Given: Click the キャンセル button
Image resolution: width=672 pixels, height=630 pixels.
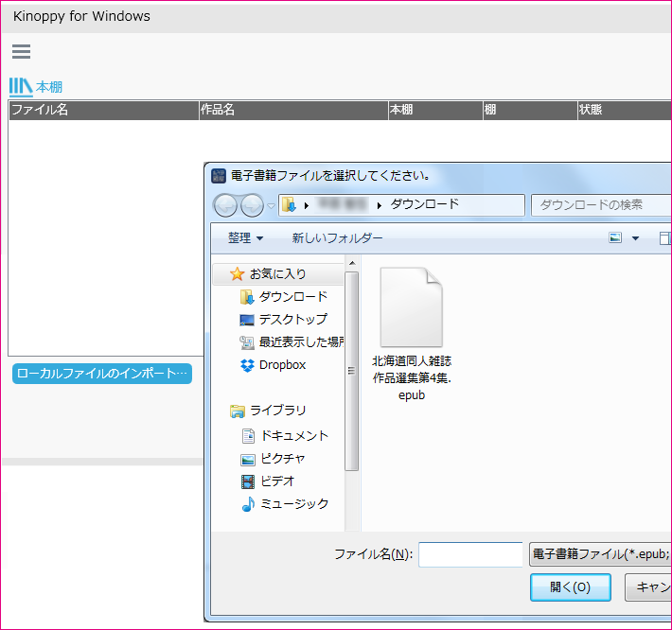Looking at the screenshot, I should (648, 587).
